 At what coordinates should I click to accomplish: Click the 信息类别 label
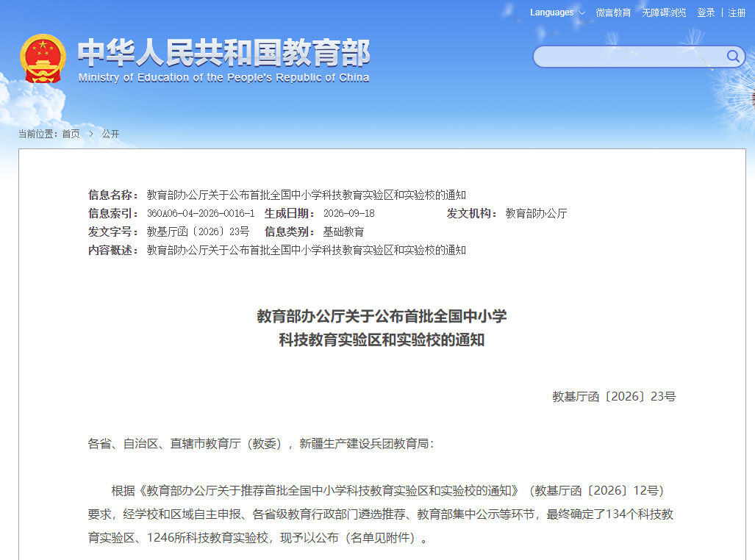click(290, 231)
